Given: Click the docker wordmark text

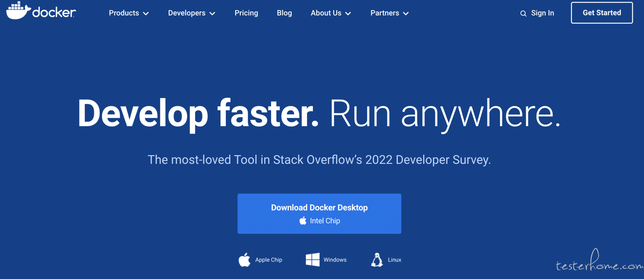Looking at the screenshot, I should (54, 12).
